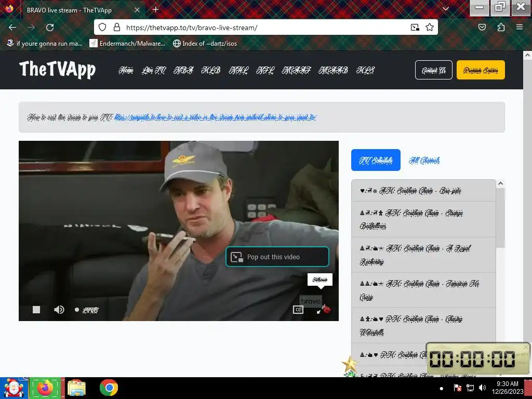Launch Chrome from the taskbar
Screen dimensions: 532x399
[x=109, y=388]
